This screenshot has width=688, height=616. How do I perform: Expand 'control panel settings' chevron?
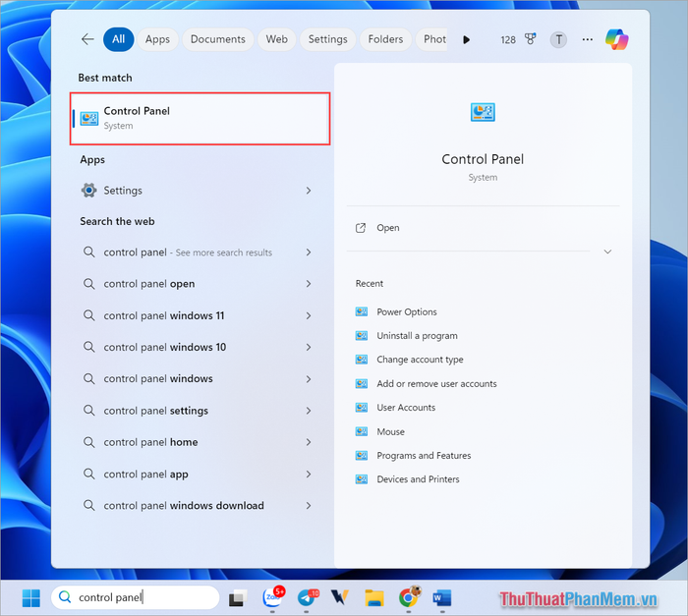tap(309, 411)
